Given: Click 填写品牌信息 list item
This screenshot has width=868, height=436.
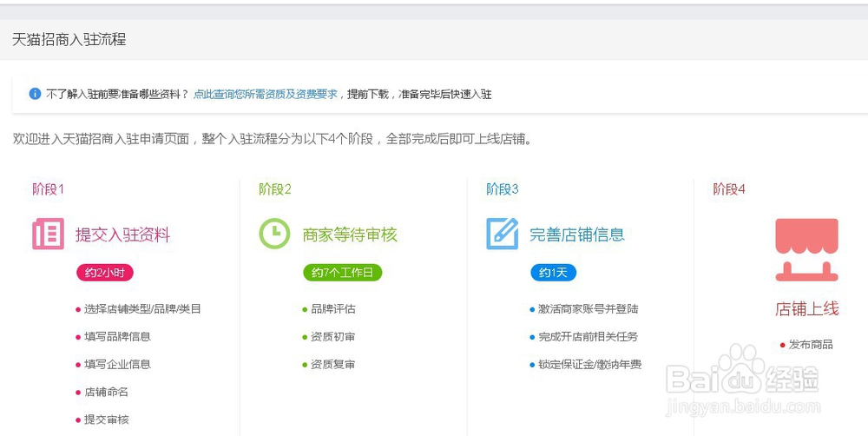Looking at the screenshot, I should (x=114, y=337).
